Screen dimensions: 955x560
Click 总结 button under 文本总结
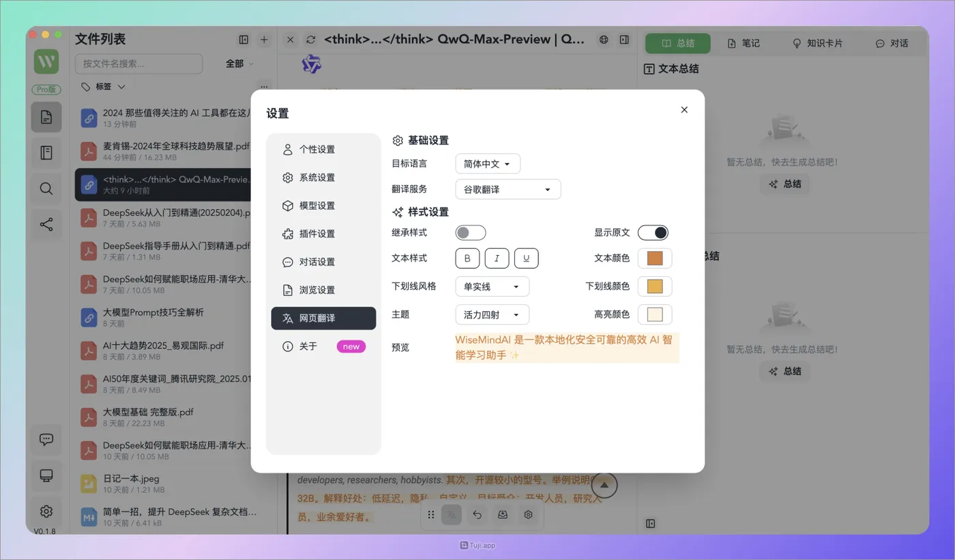click(x=784, y=184)
